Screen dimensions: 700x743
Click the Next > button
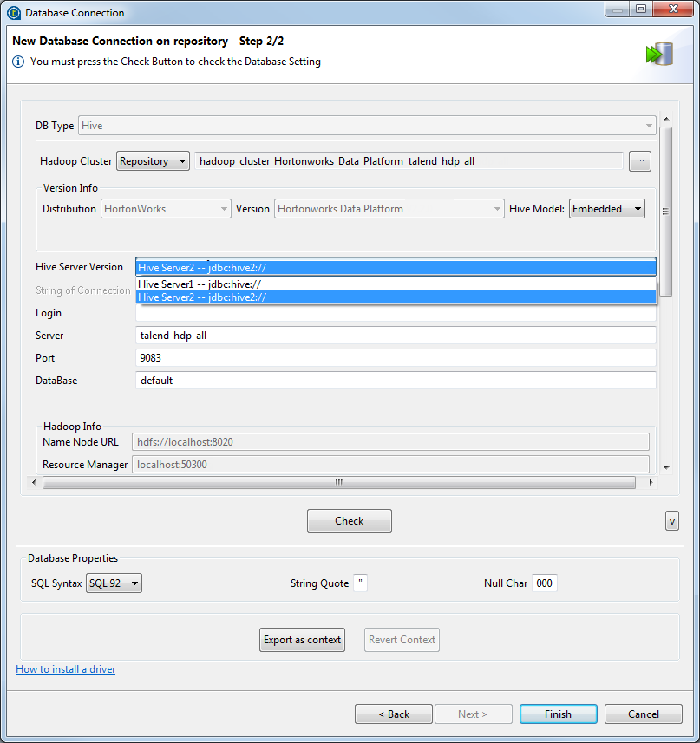pyautogui.click(x=473, y=714)
